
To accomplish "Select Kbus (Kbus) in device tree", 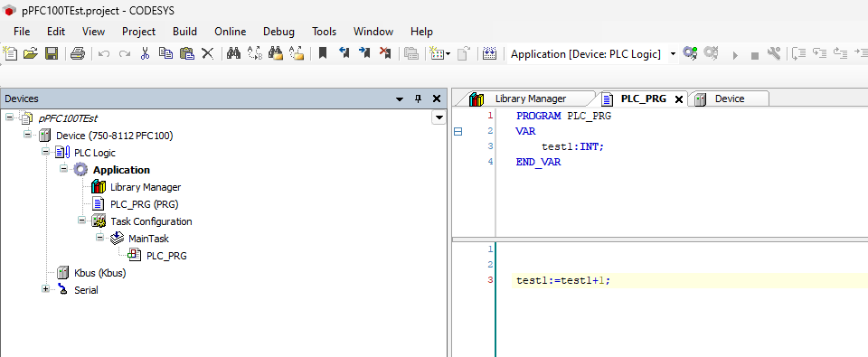I will [x=100, y=273].
